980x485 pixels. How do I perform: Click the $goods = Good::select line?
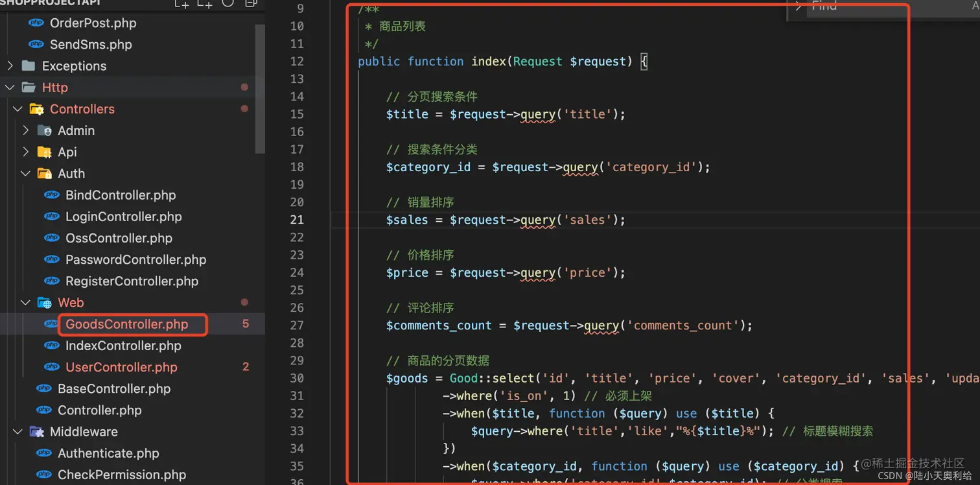(682, 378)
